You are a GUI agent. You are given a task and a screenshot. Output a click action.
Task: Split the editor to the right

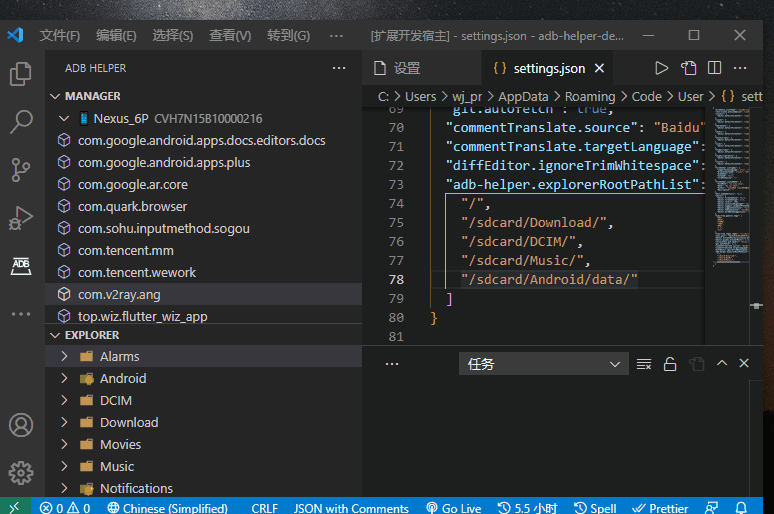tap(714, 68)
